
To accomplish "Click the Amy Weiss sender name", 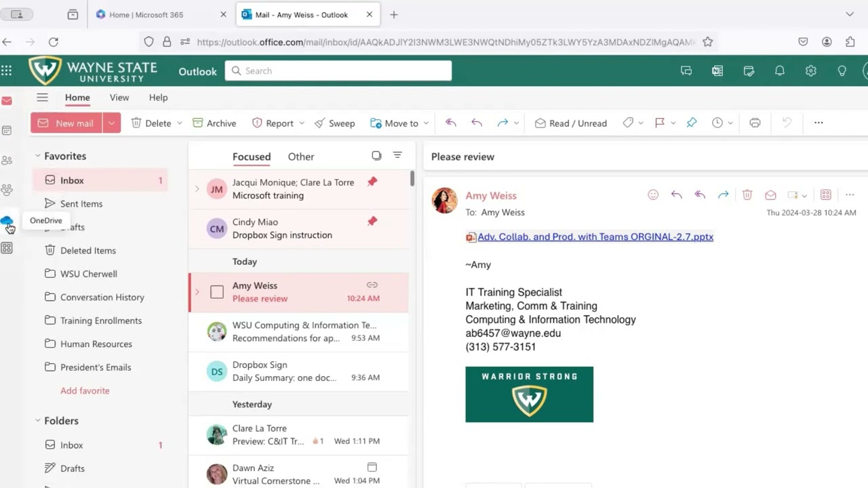I will point(491,195).
